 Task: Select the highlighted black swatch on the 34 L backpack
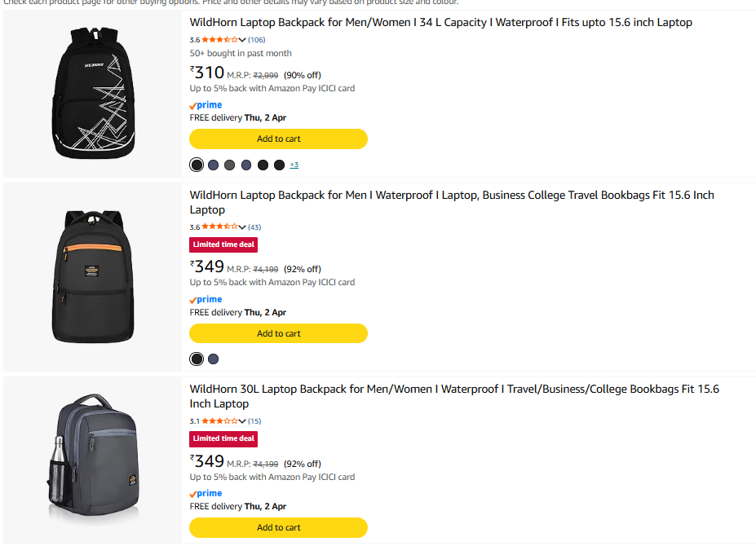(x=197, y=165)
